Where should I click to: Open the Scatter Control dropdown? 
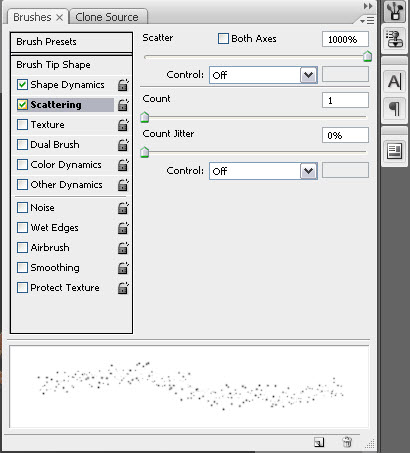pos(263,75)
